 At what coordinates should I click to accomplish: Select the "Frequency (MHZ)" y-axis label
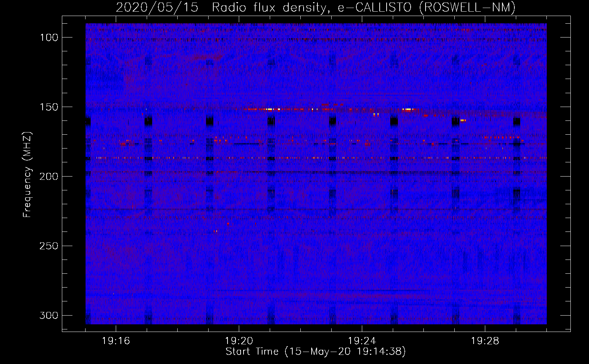pos(27,174)
